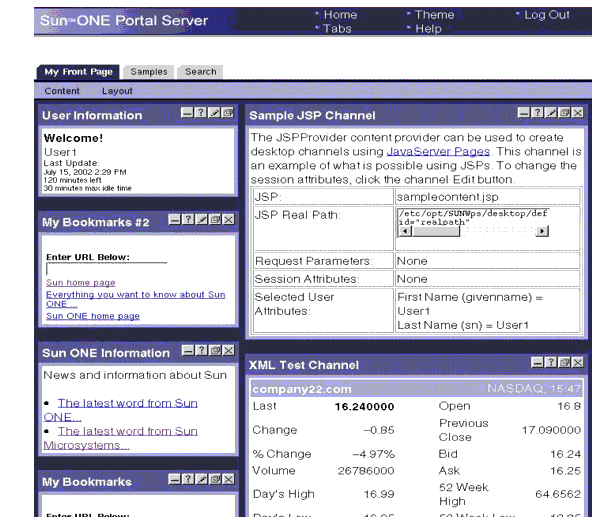Click left arrow of JSP Real Path scrollbar
Image resolution: width=609 pixels, height=517 pixels.
pyautogui.click(x=405, y=232)
